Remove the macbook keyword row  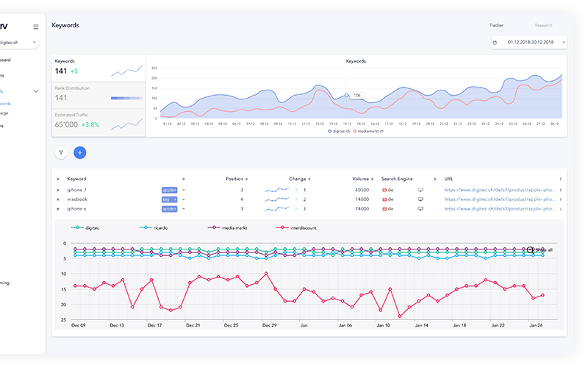pyautogui.click(x=58, y=199)
